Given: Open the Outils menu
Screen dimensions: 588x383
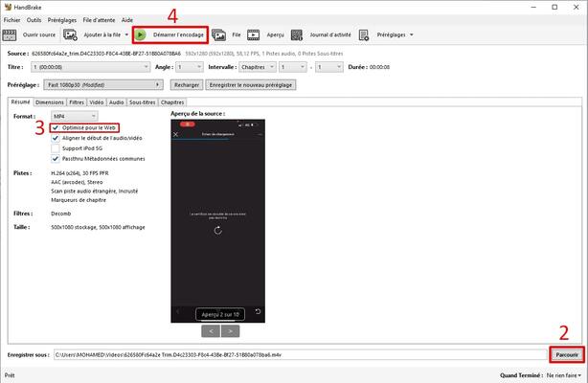Looking at the screenshot, I should 34,20.
